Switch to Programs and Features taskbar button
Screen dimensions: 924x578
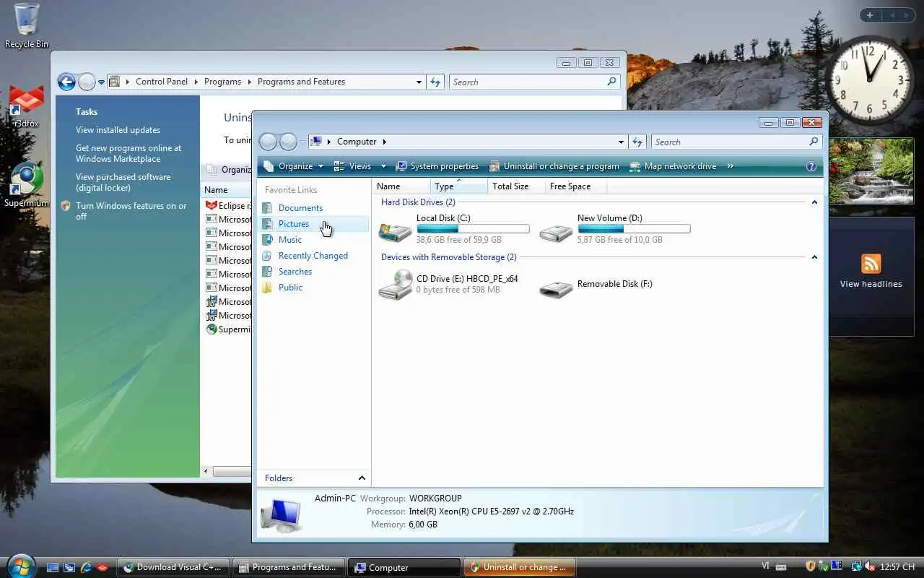289,567
